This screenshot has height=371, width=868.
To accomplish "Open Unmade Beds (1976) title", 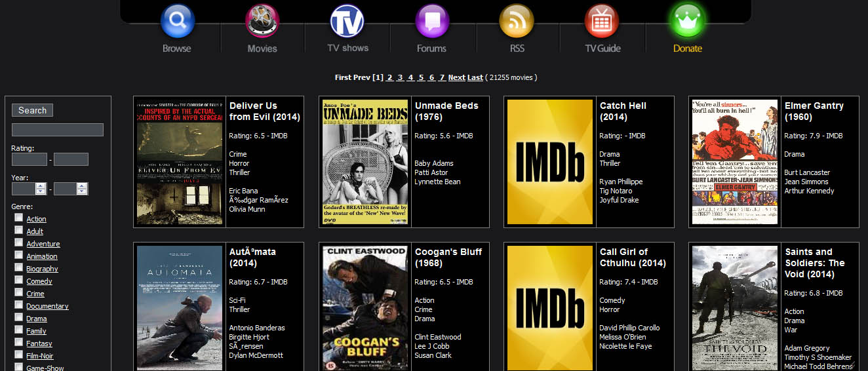I will [x=446, y=111].
